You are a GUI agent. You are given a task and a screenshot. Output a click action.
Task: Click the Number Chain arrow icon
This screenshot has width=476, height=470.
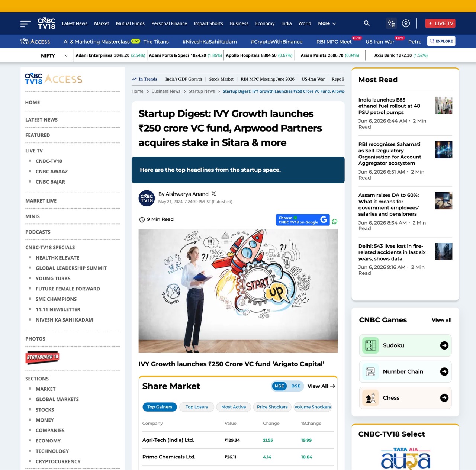(x=444, y=371)
